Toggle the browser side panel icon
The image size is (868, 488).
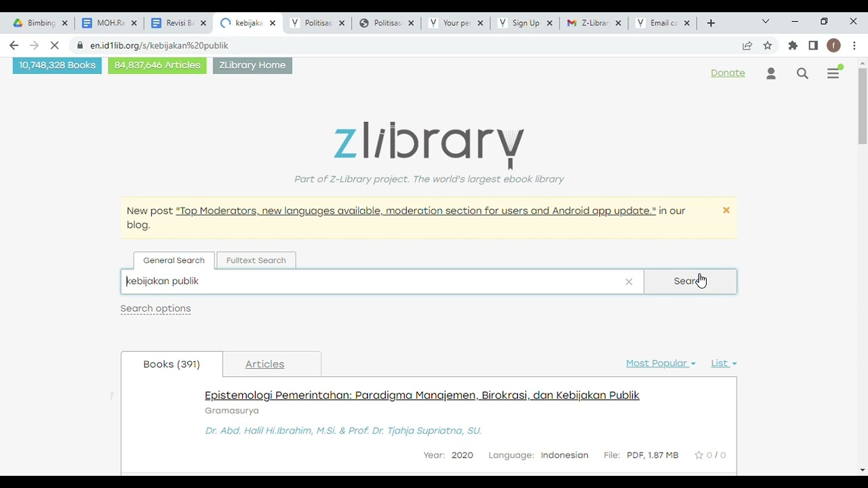pyautogui.click(x=813, y=45)
